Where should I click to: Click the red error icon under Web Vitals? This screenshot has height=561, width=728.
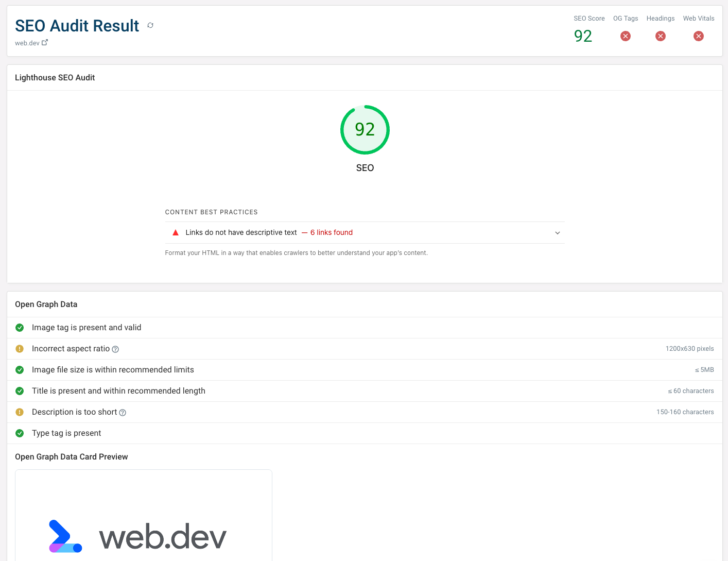698,36
